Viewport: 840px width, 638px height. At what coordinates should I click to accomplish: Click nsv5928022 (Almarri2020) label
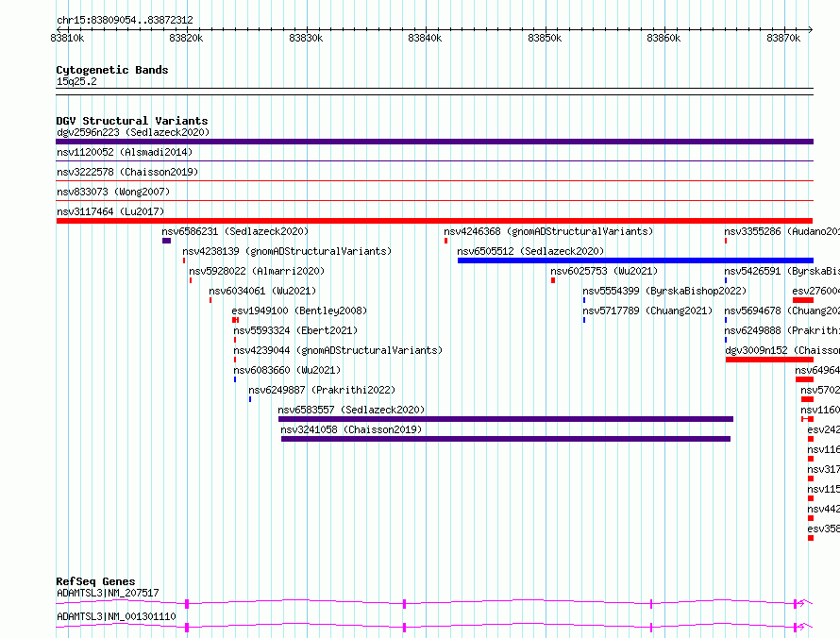pyautogui.click(x=257, y=271)
